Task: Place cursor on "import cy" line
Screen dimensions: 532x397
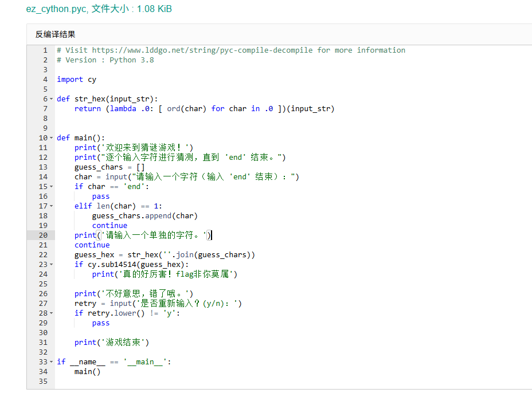Action: click(77, 80)
